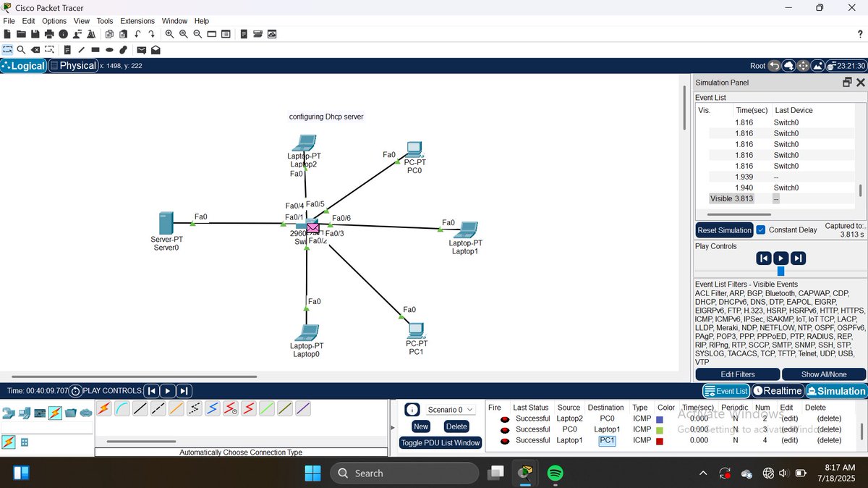Print the topology with the printer icon
Viewport: 868px width, 488px height.
[x=49, y=34]
